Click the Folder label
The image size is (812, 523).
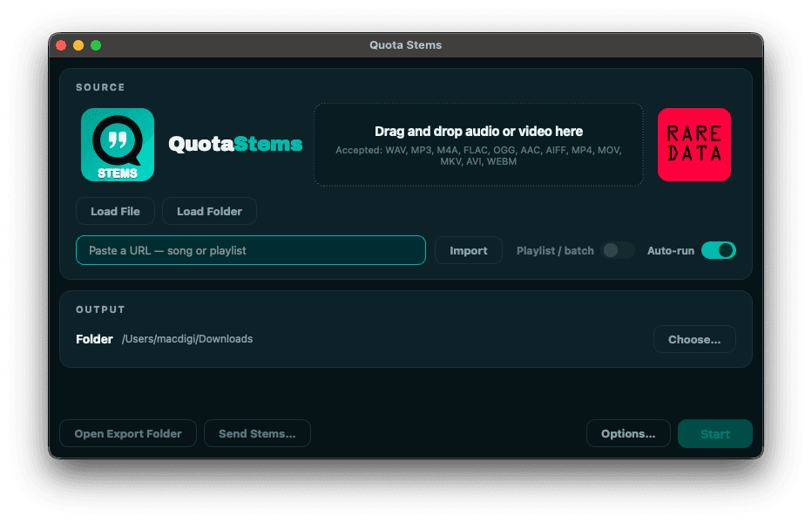tap(94, 339)
